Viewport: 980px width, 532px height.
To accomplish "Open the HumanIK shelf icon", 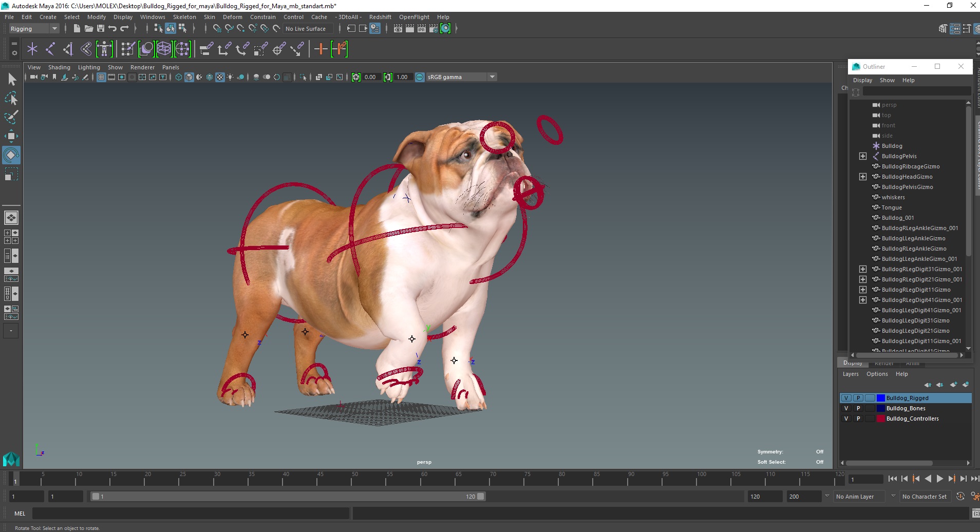I will tap(104, 49).
